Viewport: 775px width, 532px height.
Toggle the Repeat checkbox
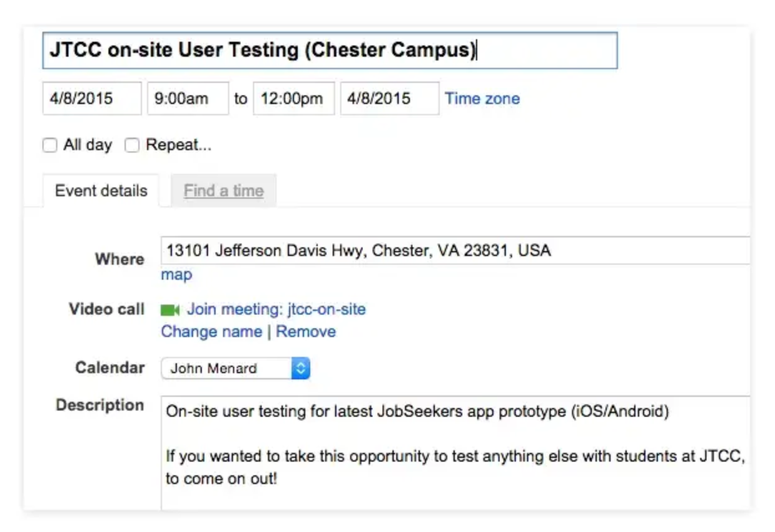coord(131,146)
